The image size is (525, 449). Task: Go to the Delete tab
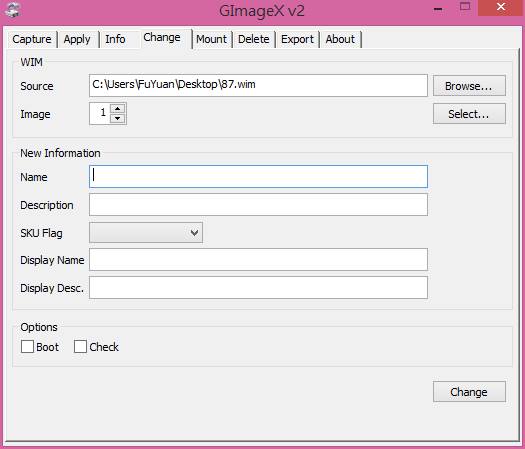pos(253,39)
